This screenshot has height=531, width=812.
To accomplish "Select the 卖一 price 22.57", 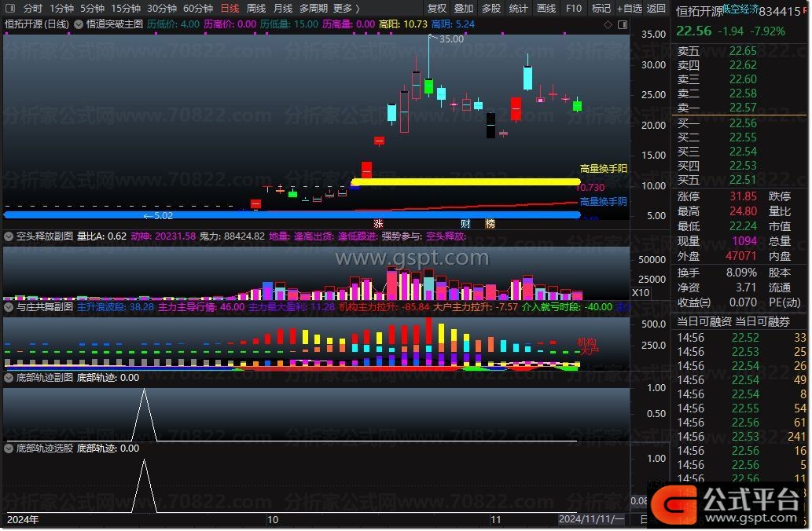I will (743, 107).
